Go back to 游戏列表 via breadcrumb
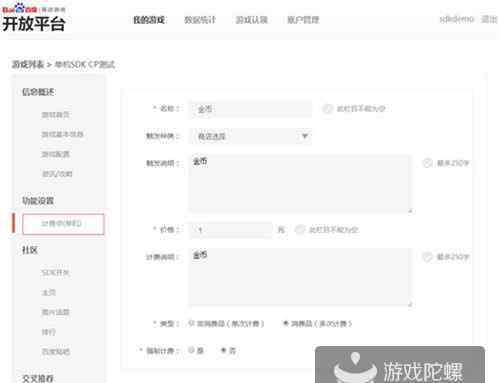 coord(28,64)
